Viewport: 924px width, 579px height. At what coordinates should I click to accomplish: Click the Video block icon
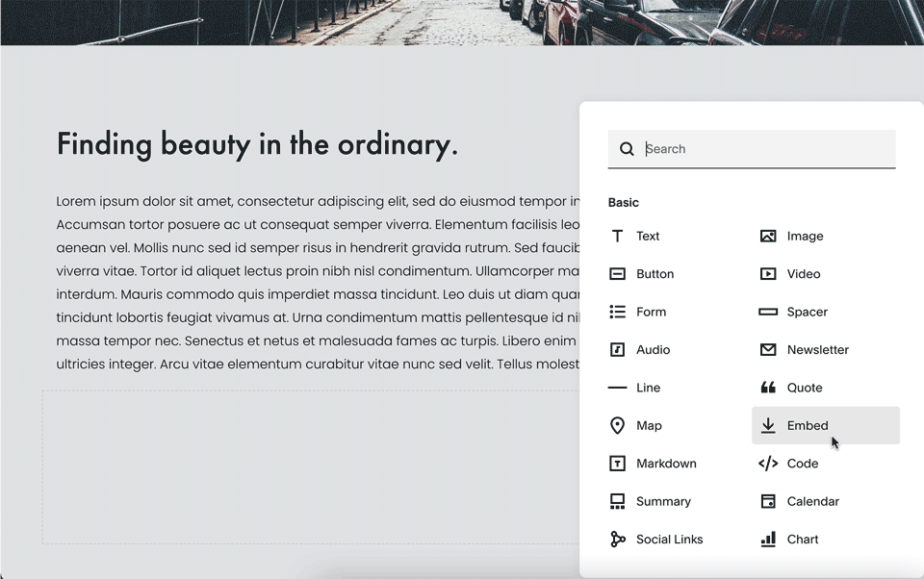[768, 274]
